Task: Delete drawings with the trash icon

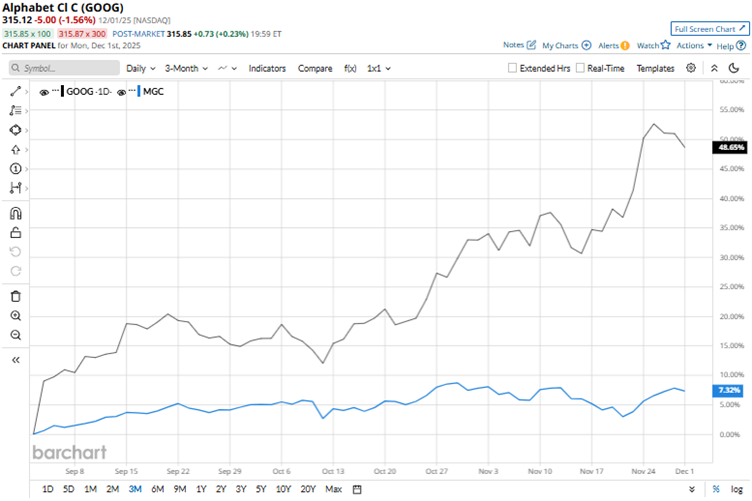Action: [x=15, y=296]
